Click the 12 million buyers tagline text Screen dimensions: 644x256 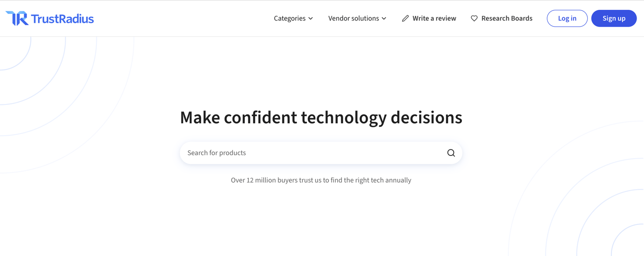pos(321,180)
